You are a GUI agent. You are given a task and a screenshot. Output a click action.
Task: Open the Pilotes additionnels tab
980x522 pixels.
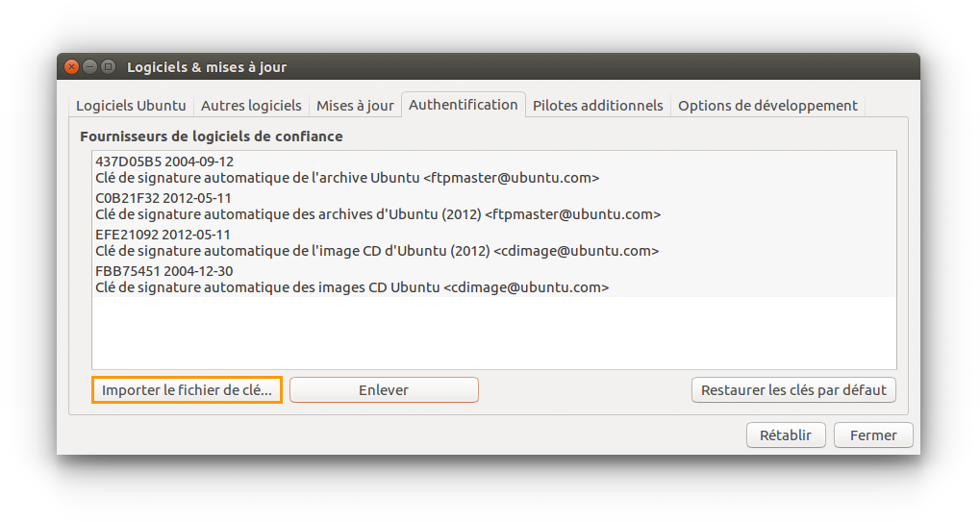pos(597,106)
